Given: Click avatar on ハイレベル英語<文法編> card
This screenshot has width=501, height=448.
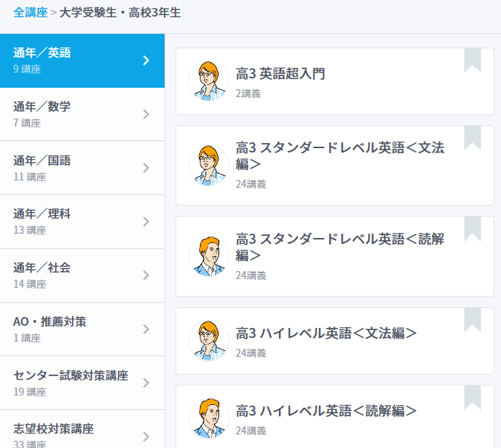Looking at the screenshot, I should point(208,341).
